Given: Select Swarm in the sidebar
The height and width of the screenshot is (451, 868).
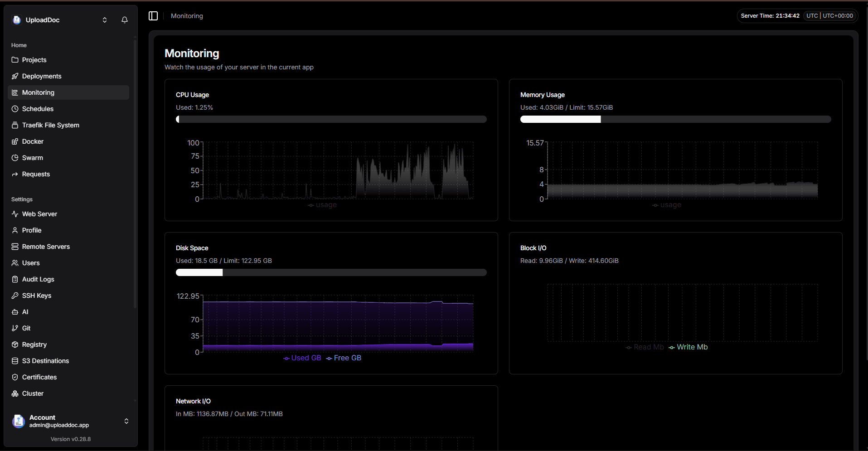Looking at the screenshot, I should (68, 158).
